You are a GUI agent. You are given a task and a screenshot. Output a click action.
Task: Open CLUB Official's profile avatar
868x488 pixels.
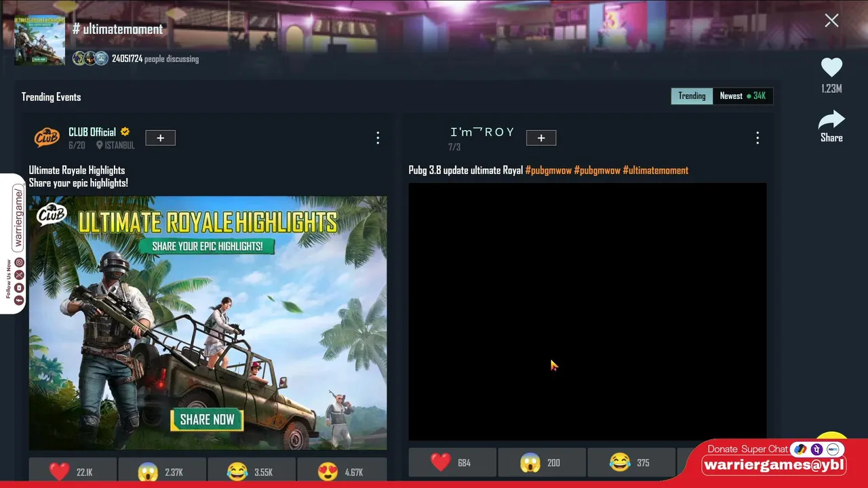point(47,138)
